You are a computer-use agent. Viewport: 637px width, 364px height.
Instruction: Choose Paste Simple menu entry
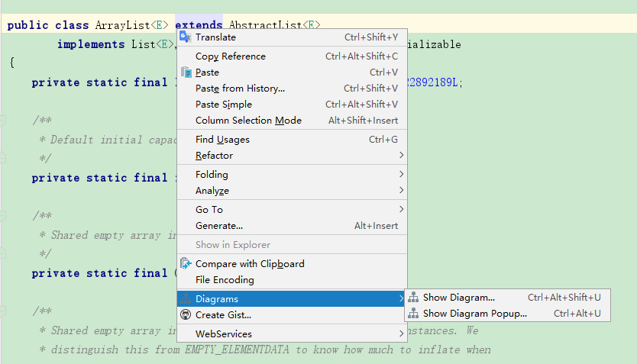[292, 105]
